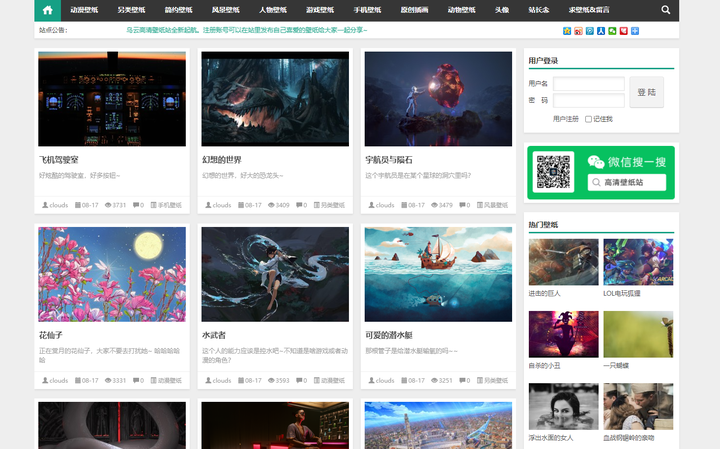Open the 水武者 title link

pyautogui.click(x=214, y=335)
